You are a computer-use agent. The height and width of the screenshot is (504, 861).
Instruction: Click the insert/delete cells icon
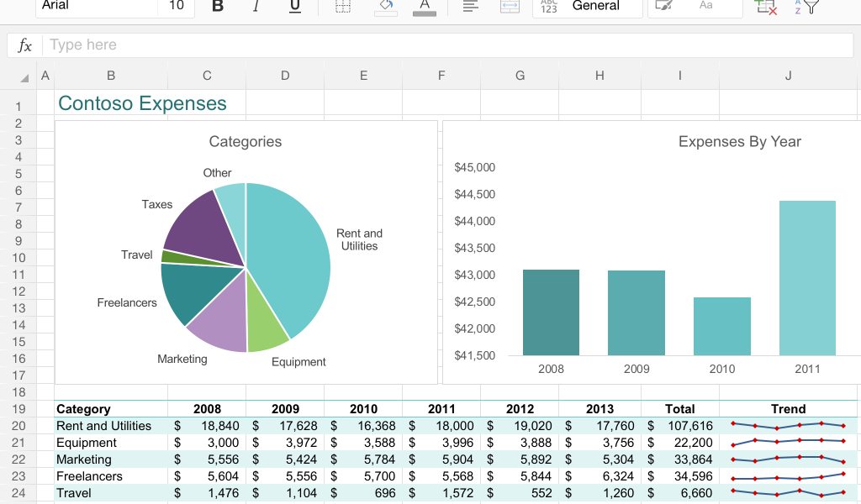tap(765, 7)
